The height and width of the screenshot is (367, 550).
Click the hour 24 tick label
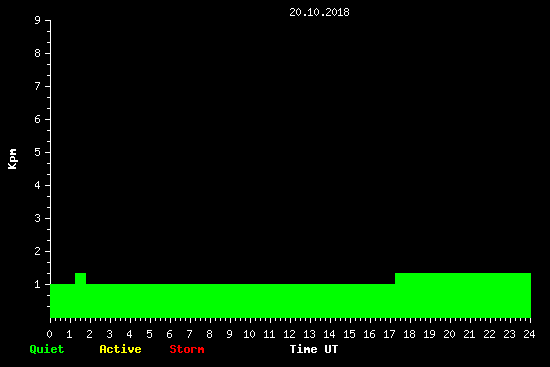click(529, 334)
